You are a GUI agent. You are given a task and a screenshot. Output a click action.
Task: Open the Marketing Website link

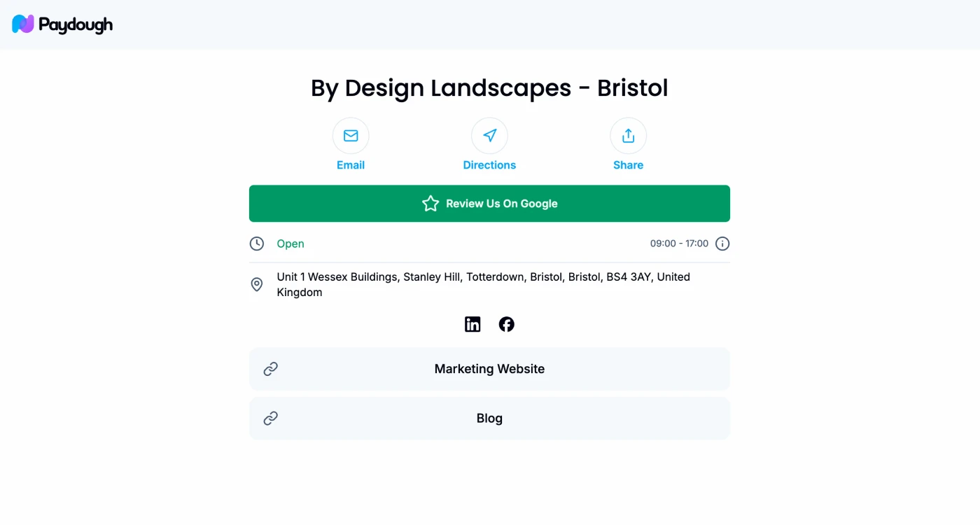pyautogui.click(x=489, y=369)
